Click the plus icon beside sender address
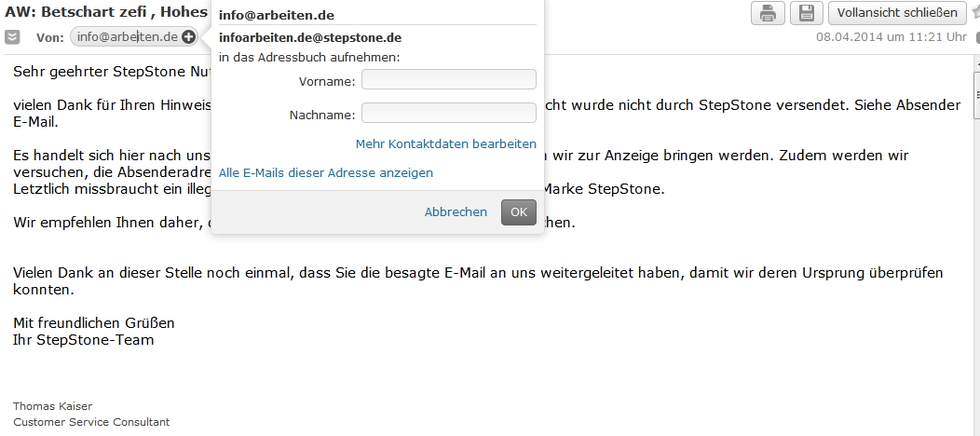This screenshot has width=980, height=436. 189,37
